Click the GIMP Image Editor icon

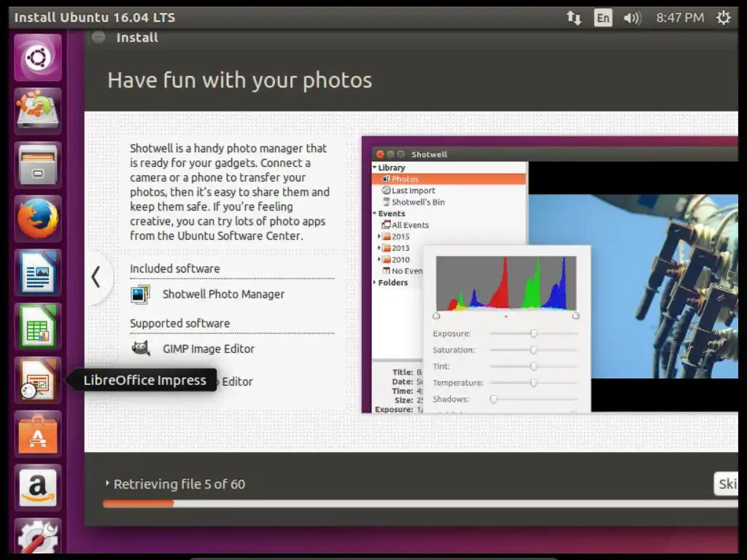point(141,349)
